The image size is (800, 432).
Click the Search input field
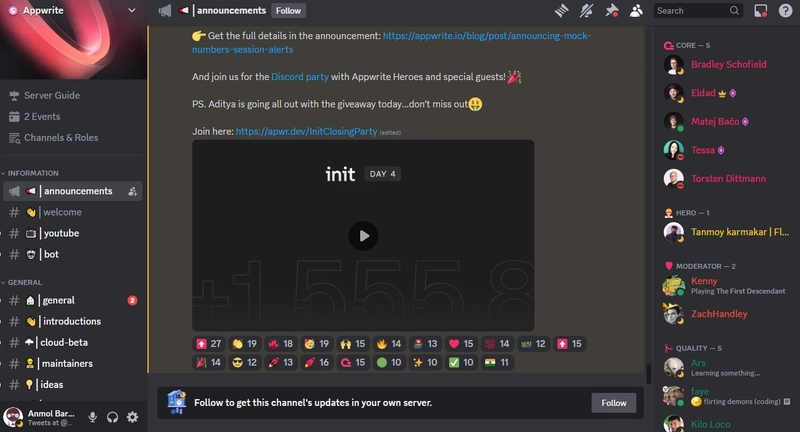click(697, 10)
